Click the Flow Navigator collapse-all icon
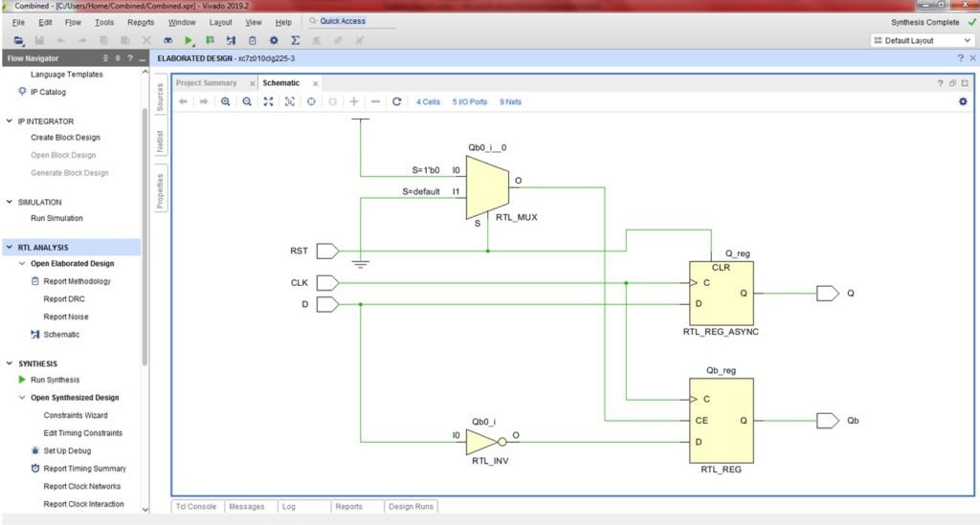 [105, 58]
